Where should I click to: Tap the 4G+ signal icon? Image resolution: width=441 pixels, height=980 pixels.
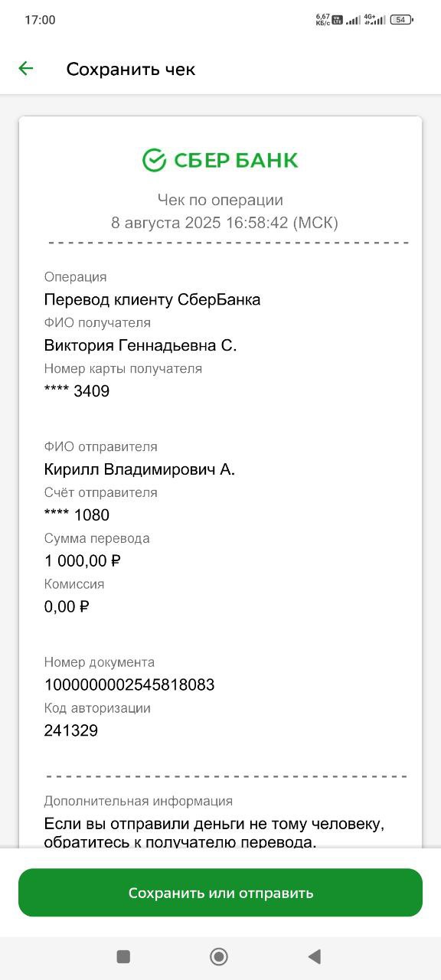tap(371, 19)
